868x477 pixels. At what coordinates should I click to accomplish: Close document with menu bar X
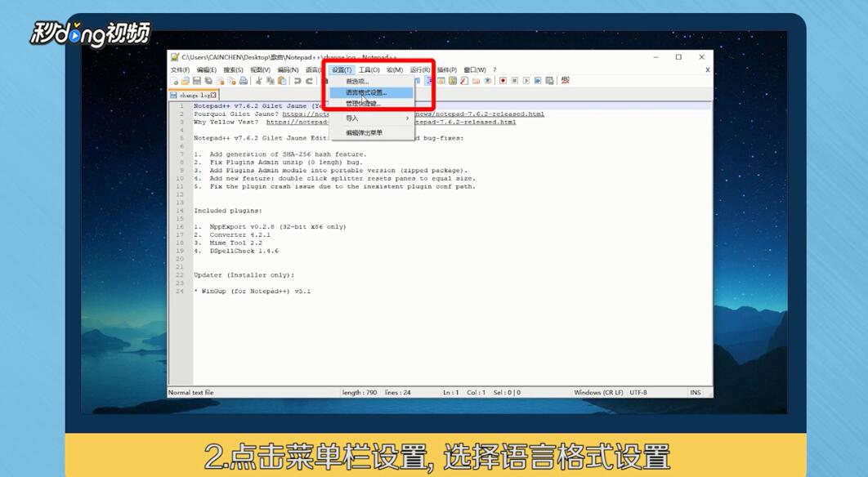click(708, 69)
